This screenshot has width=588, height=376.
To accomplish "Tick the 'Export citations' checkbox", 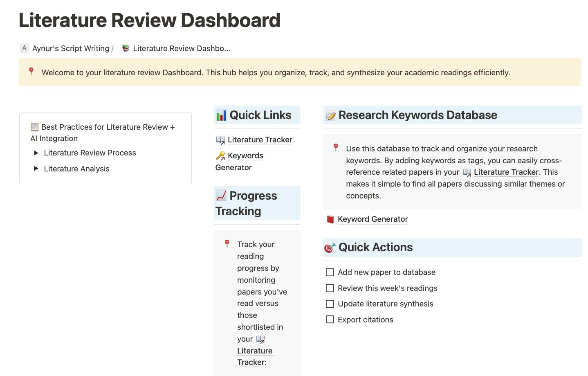I will (330, 320).
